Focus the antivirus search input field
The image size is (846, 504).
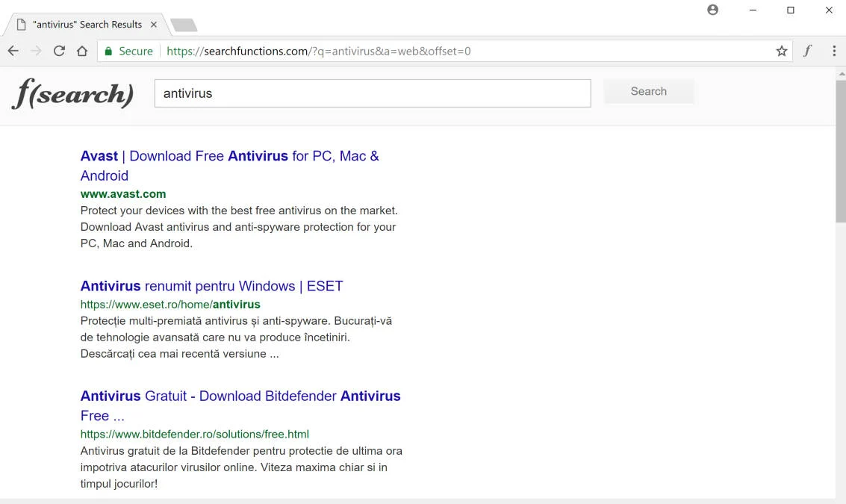(x=373, y=93)
